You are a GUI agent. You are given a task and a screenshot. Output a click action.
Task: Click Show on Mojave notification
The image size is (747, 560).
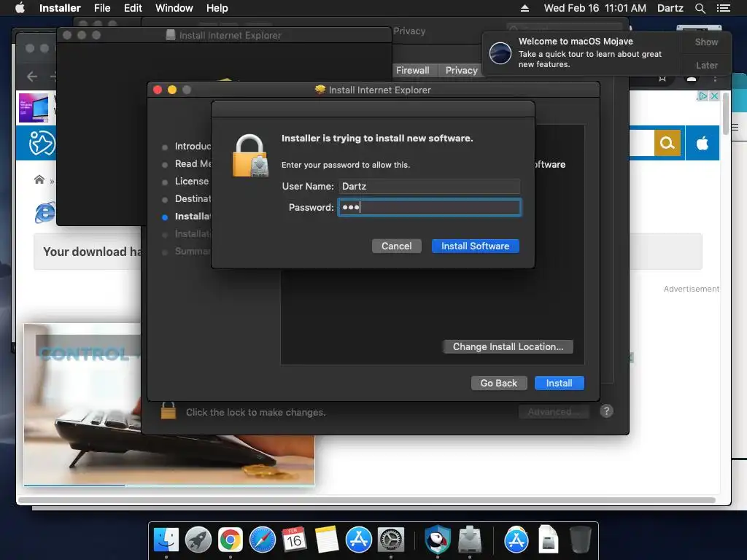click(706, 42)
